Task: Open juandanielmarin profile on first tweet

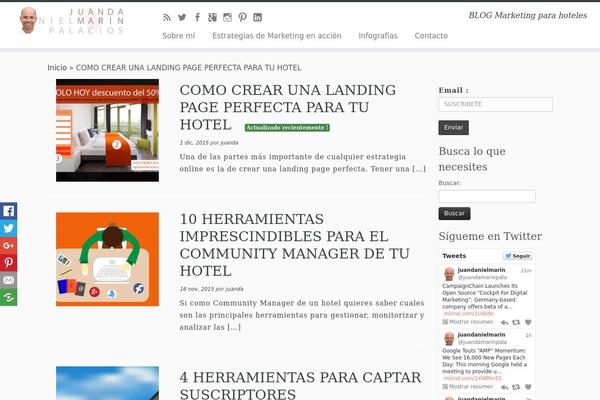Action: [x=481, y=270]
